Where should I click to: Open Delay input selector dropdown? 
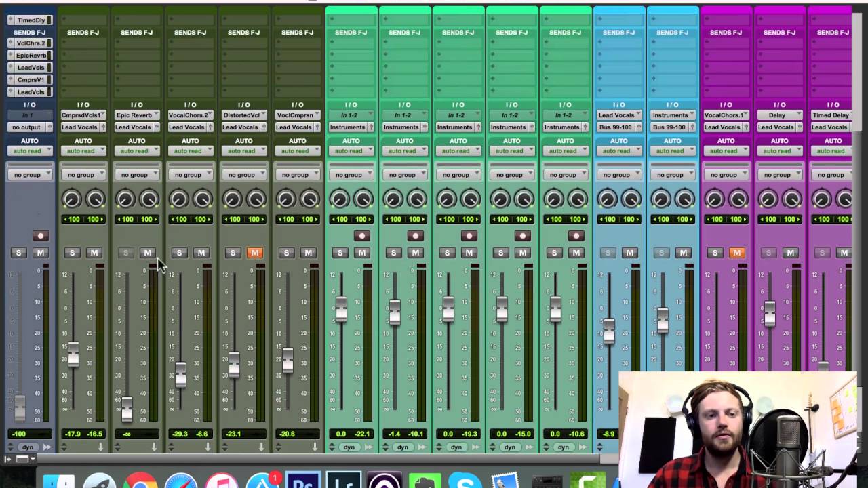coord(779,115)
